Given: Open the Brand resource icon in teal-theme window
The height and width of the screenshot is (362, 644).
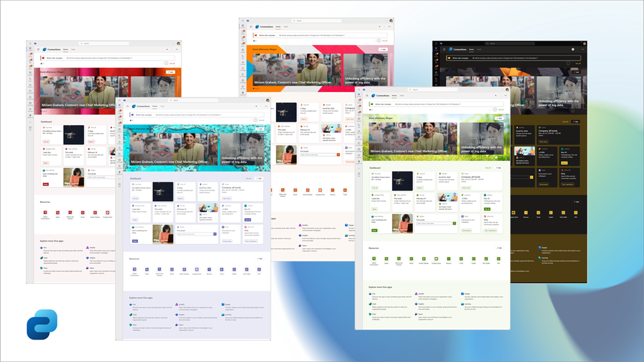Looking at the screenshot, I should pyautogui.click(x=171, y=270).
